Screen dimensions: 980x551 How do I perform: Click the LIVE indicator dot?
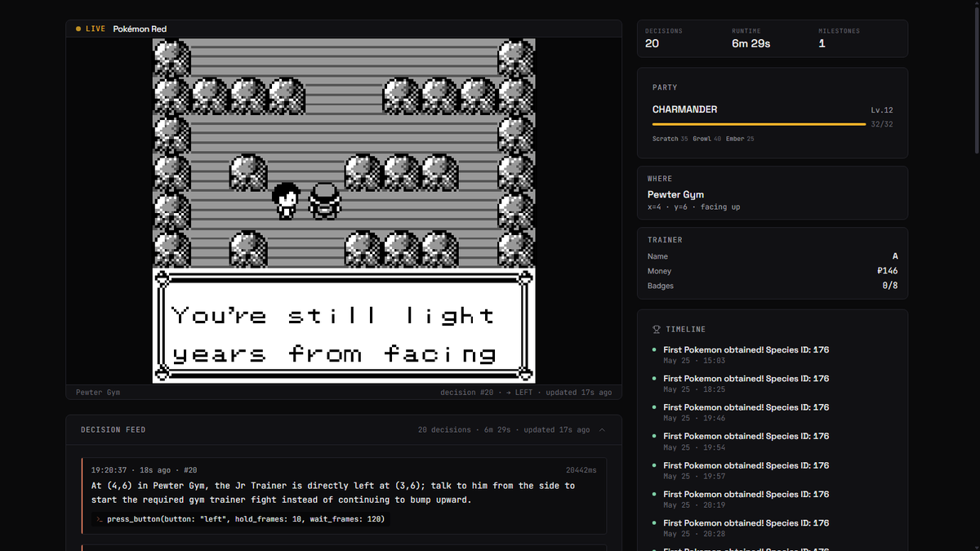[78, 29]
